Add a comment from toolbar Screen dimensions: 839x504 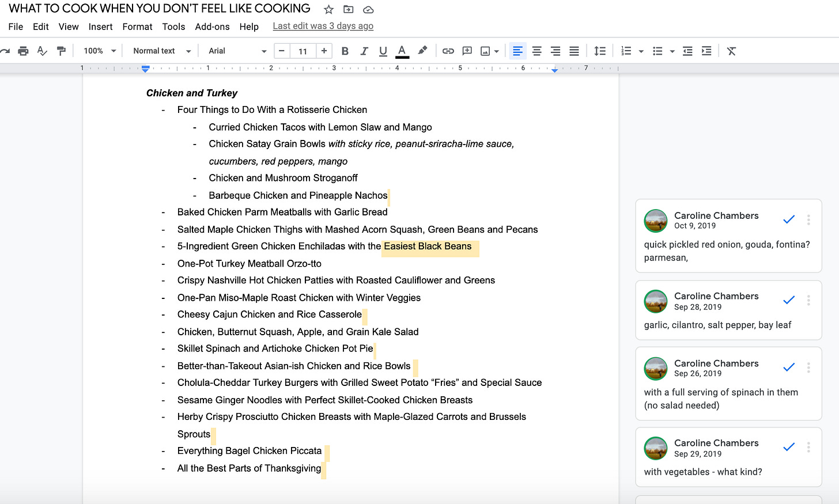pos(467,51)
